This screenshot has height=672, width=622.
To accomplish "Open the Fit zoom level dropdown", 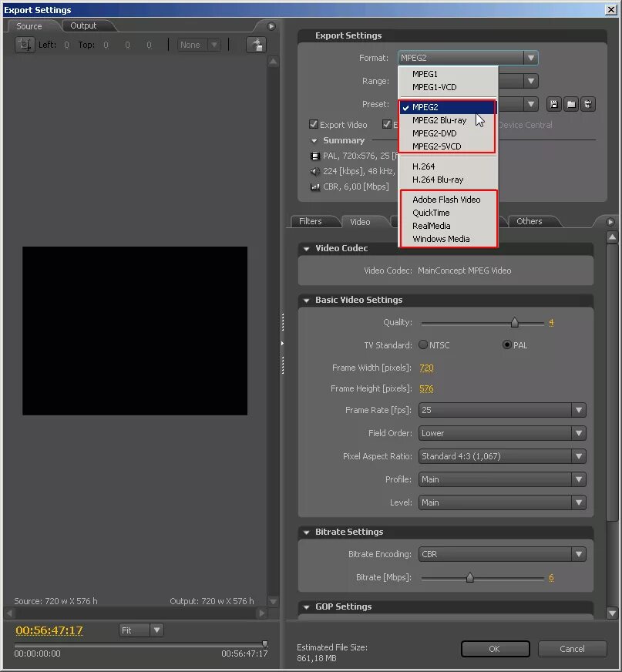I will pyautogui.click(x=141, y=630).
